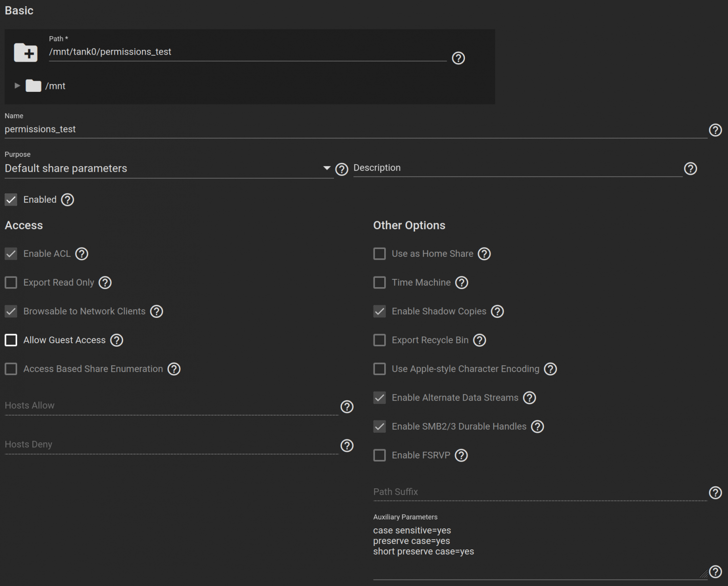
Task: Open help for Path Suffix
Action: tap(715, 493)
